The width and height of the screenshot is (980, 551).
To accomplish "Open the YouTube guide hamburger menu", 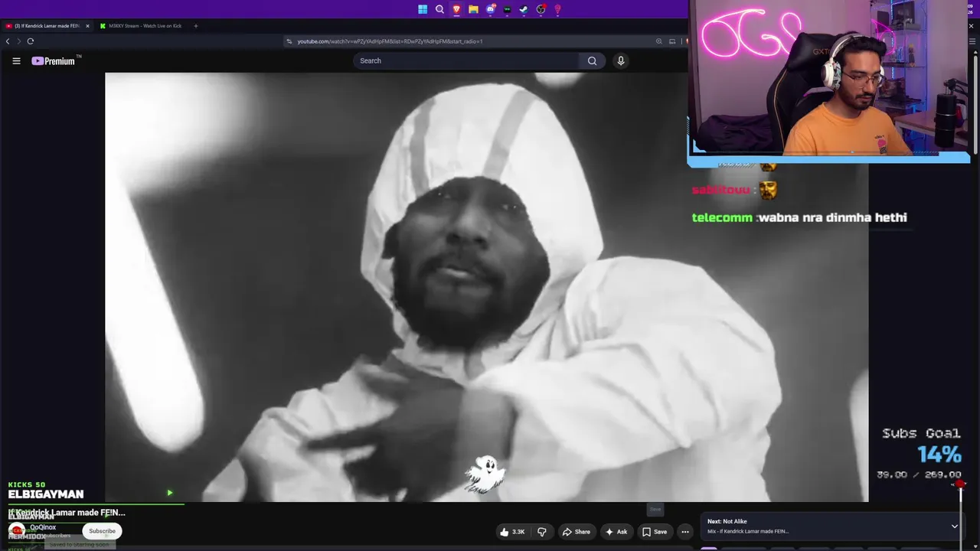I will tap(16, 61).
